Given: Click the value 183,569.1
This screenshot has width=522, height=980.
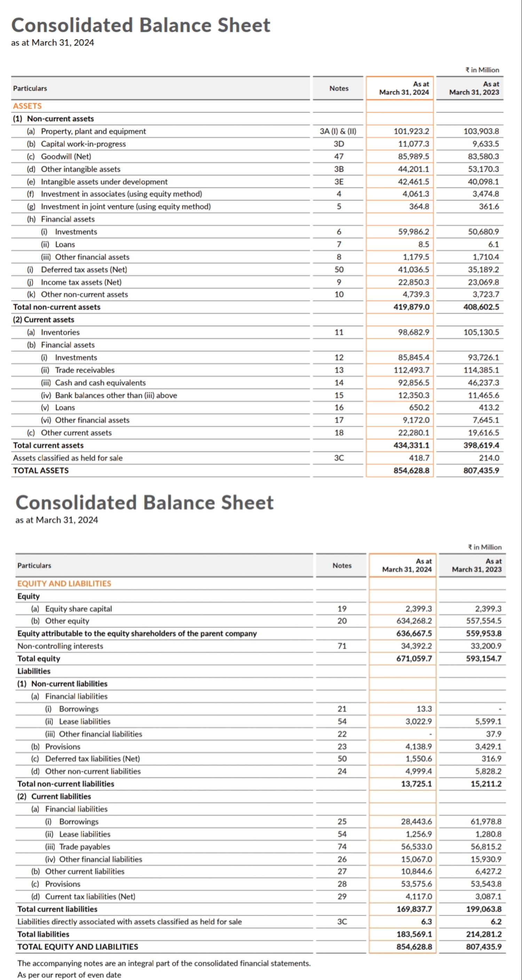Looking at the screenshot, I should 414,934.
